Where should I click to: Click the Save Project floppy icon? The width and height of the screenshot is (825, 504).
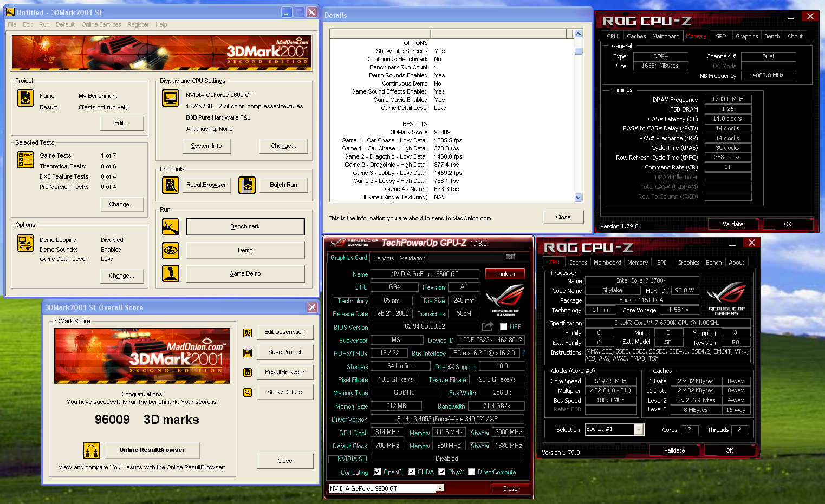point(248,352)
